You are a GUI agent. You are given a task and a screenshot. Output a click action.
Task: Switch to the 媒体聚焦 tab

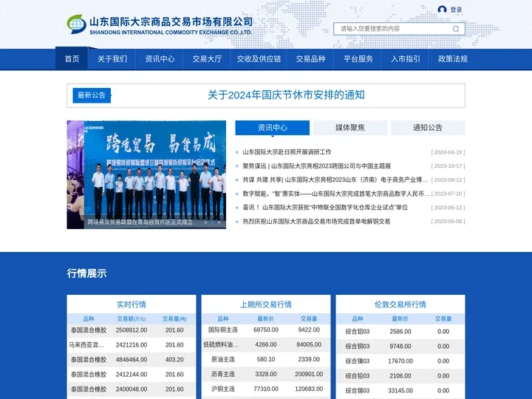tap(349, 128)
